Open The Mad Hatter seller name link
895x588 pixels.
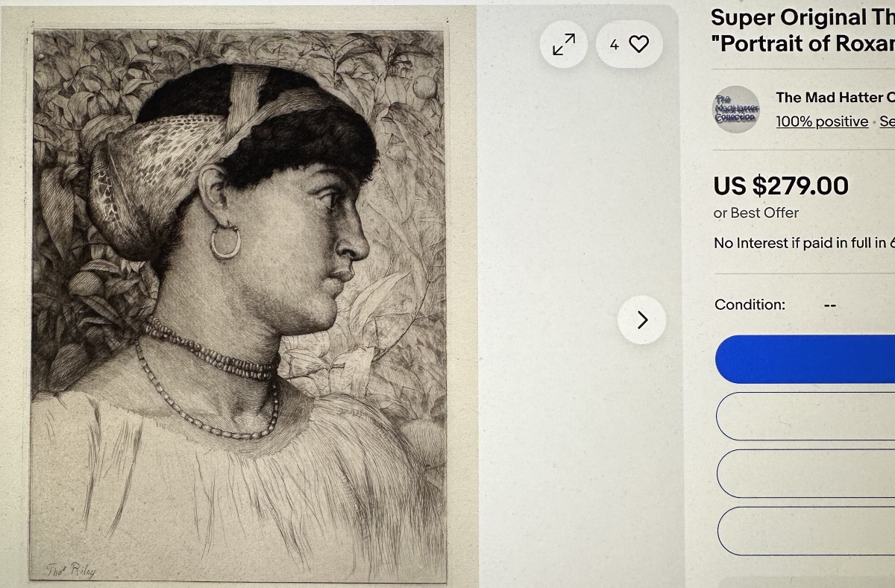[x=834, y=98]
